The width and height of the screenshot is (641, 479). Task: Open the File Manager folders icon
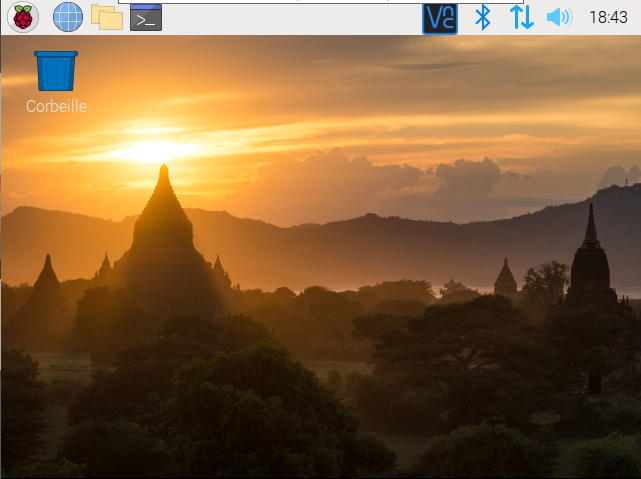[107, 17]
